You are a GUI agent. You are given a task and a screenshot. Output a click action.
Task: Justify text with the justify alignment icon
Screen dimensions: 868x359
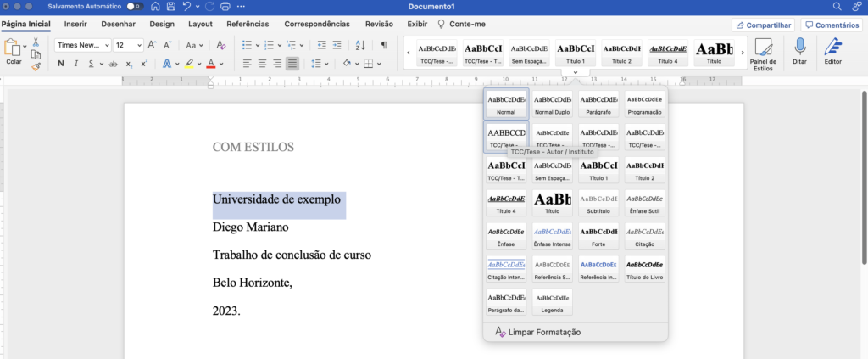click(292, 64)
